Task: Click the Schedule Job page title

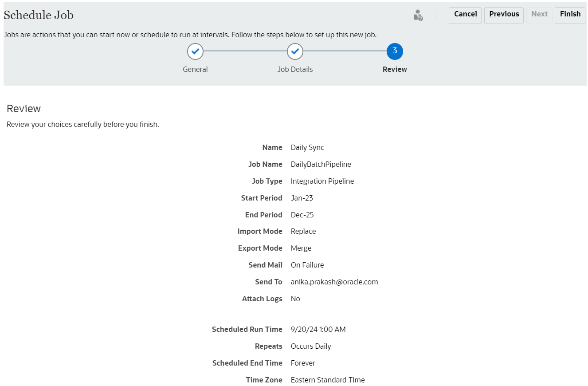Action: tap(39, 16)
